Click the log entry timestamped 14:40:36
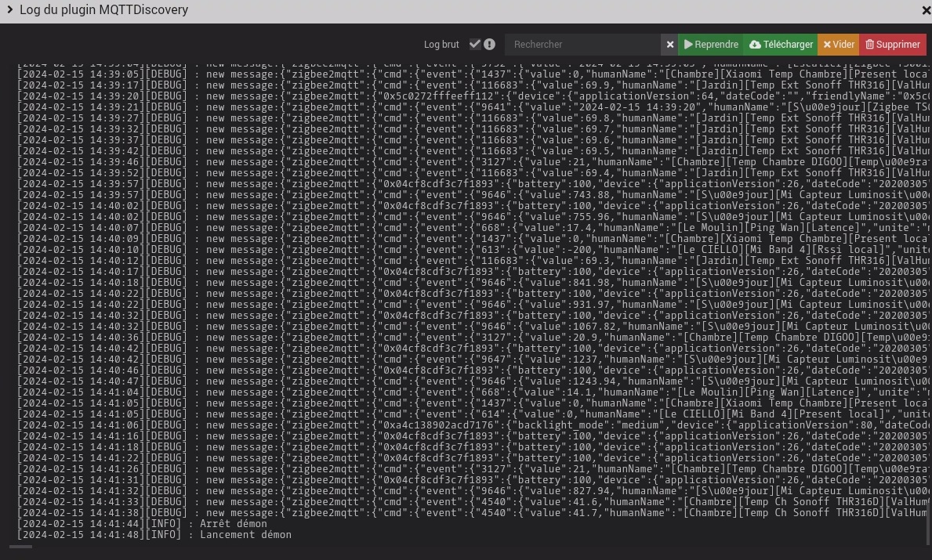The height and width of the screenshot is (560, 932). click(x=473, y=338)
